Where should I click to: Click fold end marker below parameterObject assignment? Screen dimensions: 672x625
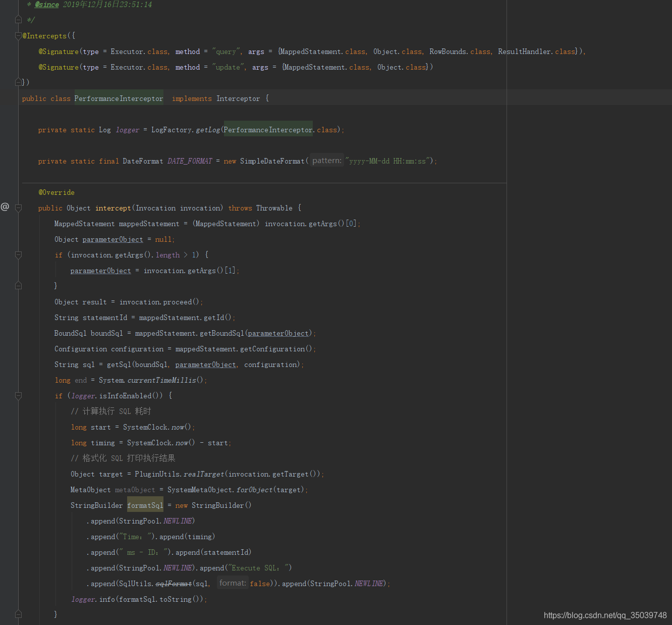click(18, 286)
